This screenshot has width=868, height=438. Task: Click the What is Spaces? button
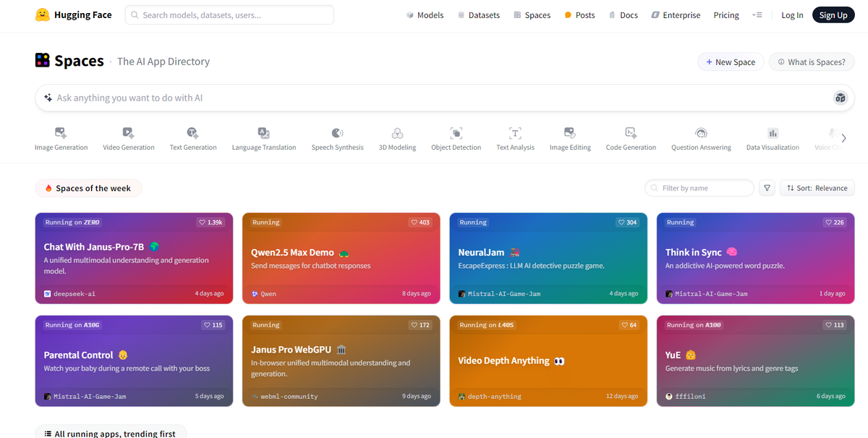coord(812,62)
